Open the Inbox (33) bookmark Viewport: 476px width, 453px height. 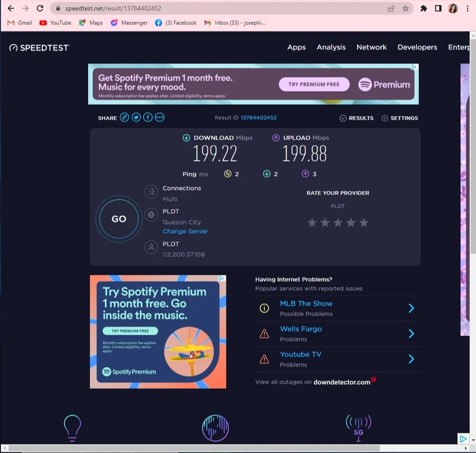click(235, 23)
